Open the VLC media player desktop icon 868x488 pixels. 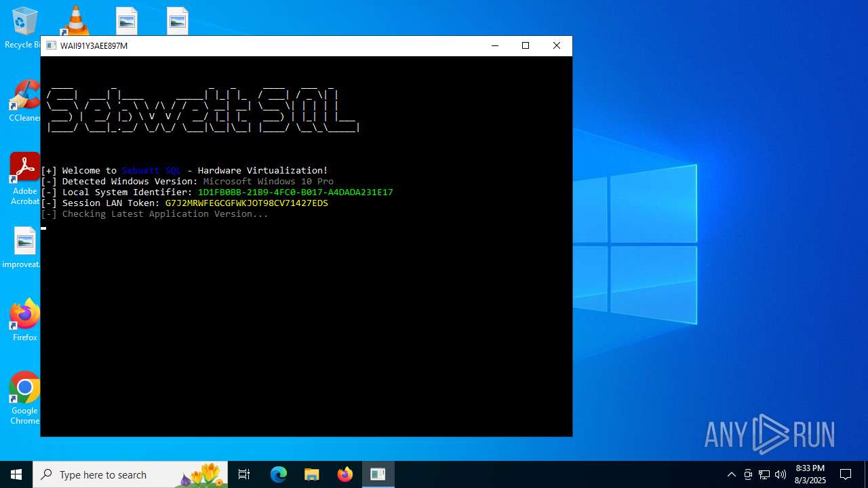(x=75, y=20)
